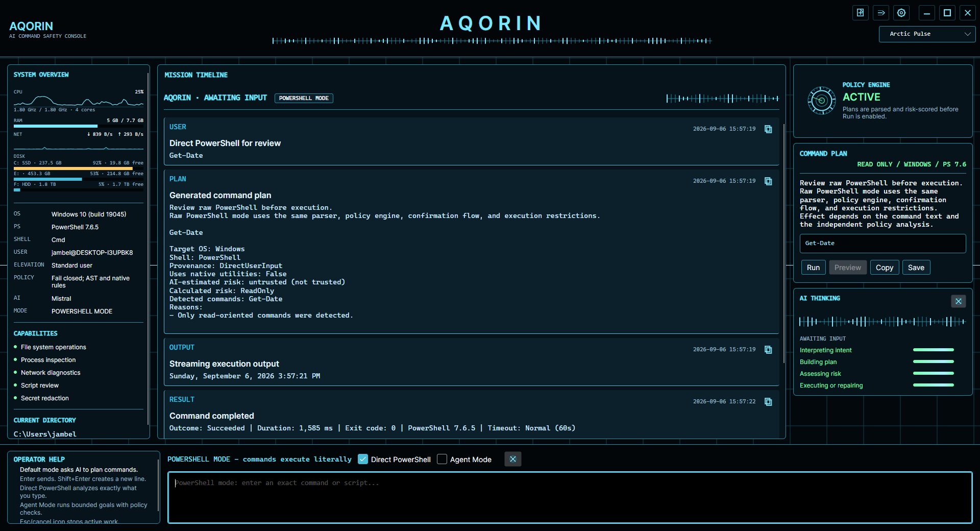
Task: Click the Copy button in Command Plan
Action: tap(885, 268)
